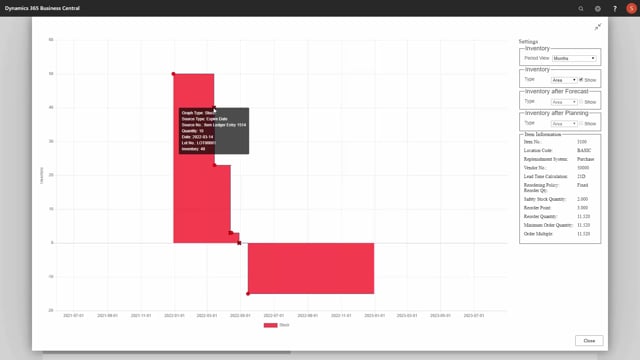Click the Reorder Point value 3.000
640x360 pixels.
tap(582, 208)
